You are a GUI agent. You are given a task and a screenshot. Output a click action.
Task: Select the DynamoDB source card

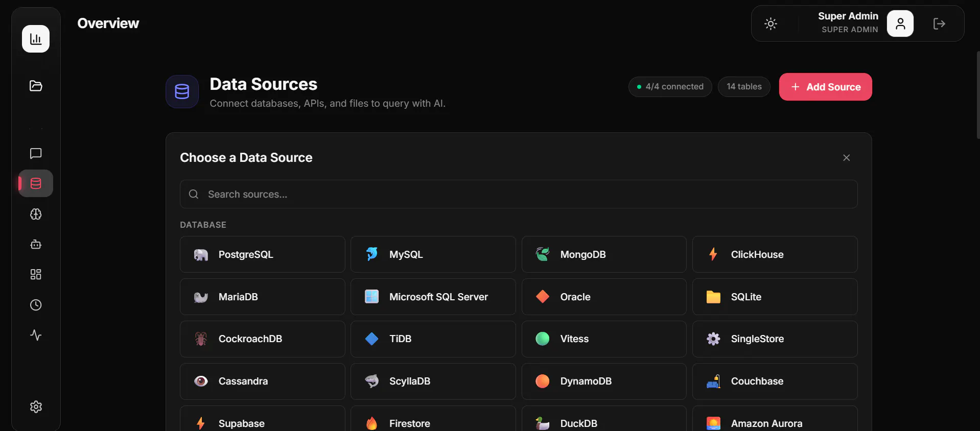(604, 381)
